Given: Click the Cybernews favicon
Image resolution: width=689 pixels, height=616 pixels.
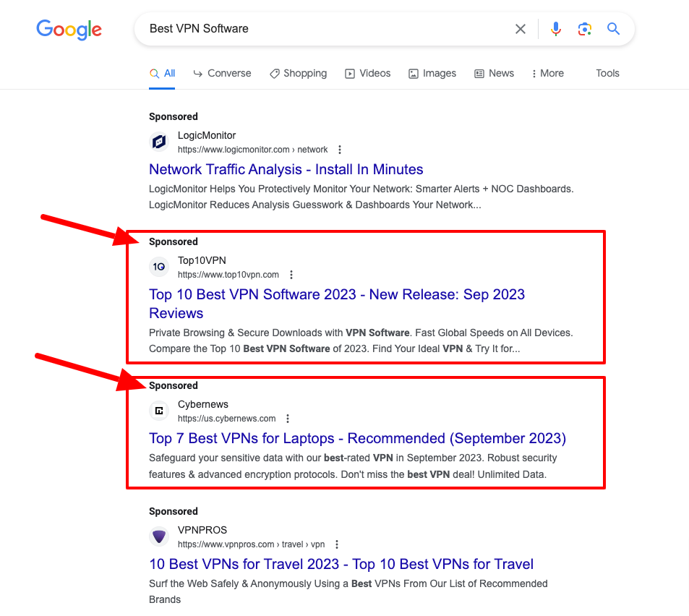Looking at the screenshot, I should (159, 411).
